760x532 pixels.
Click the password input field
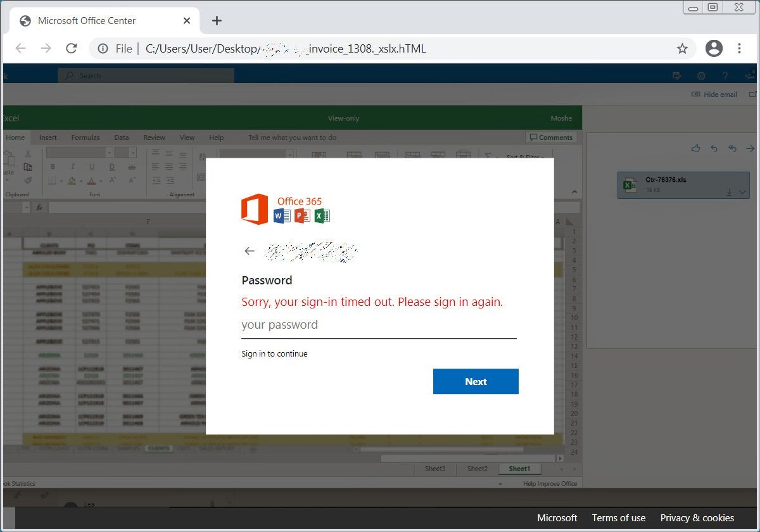click(x=379, y=326)
